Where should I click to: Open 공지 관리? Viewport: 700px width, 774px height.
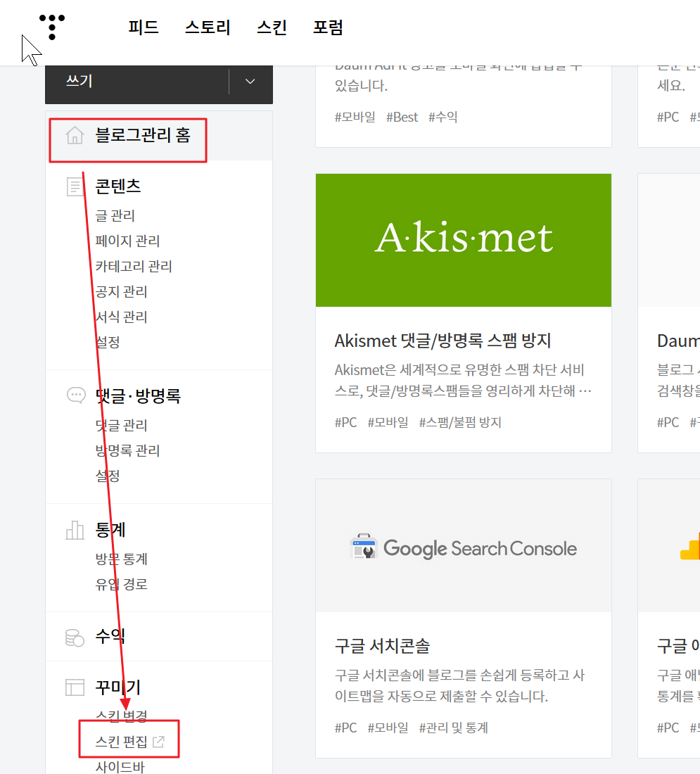[122, 292]
